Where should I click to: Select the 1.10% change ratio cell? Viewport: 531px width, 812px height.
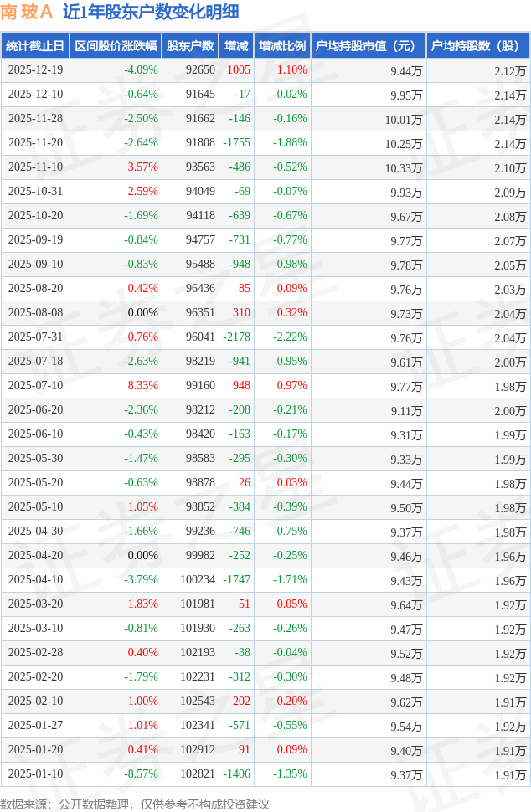tap(291, 70)
